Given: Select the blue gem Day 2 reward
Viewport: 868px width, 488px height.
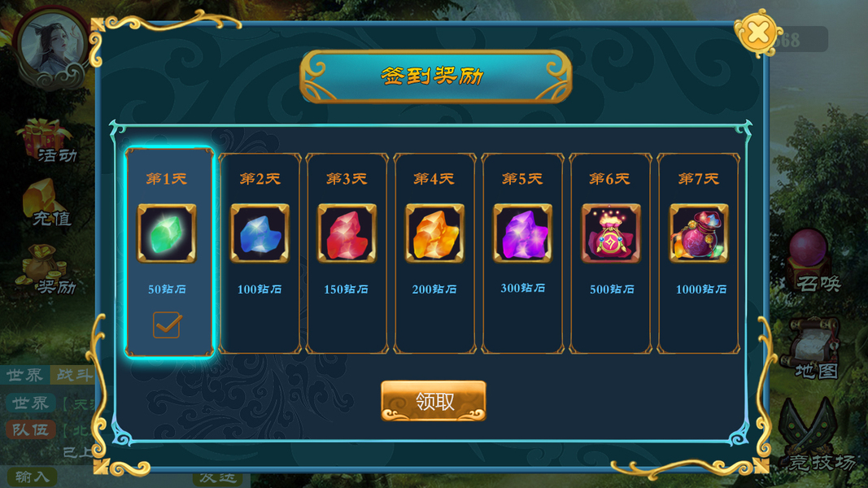Looking at the screenshot, I should 260,233.
